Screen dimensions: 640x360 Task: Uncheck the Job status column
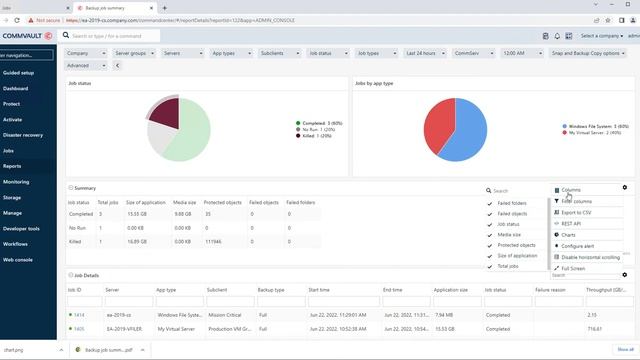489,224
